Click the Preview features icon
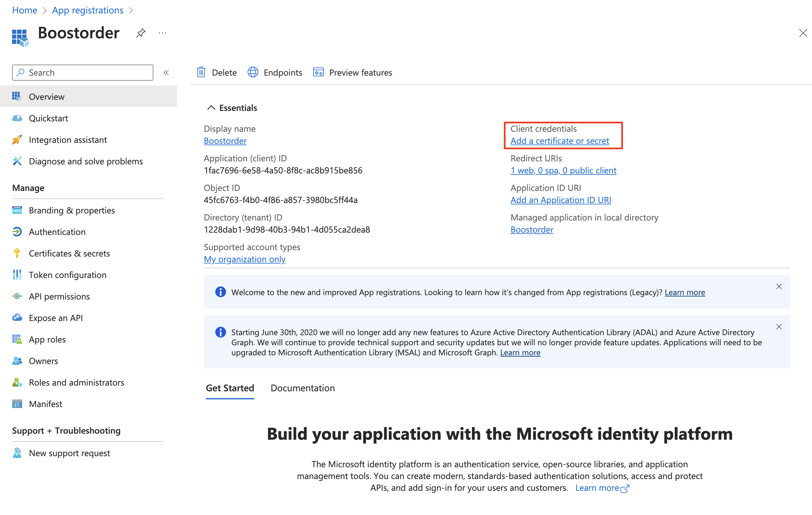Screen dimensions: 812x515 318,72
